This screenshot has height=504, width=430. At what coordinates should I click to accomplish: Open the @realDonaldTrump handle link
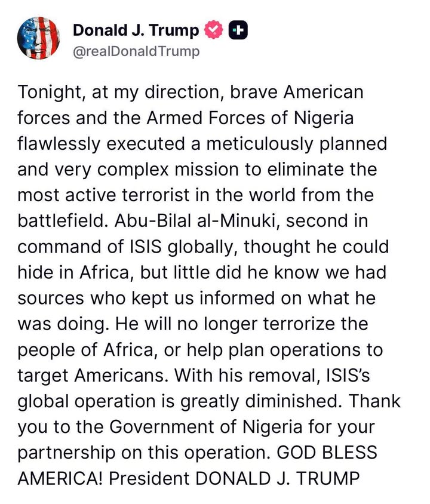[x=136, y=51]
